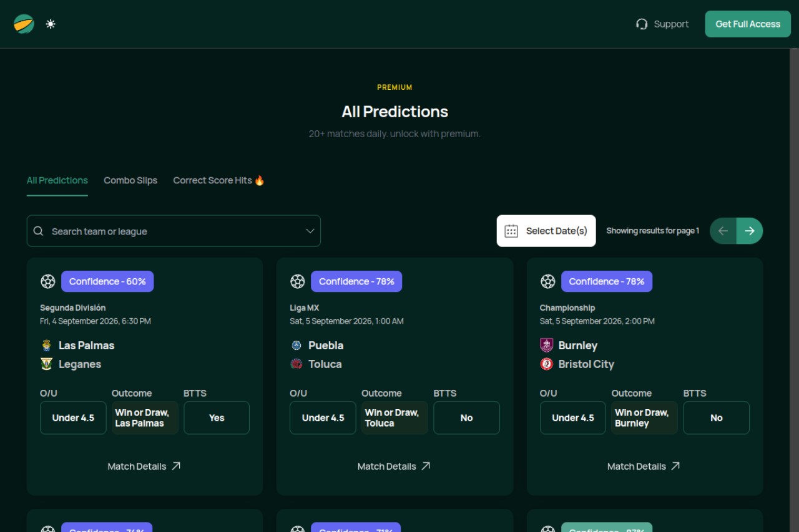
Task: Click the Burnley club crest
Action: click(x=547, y=346)
